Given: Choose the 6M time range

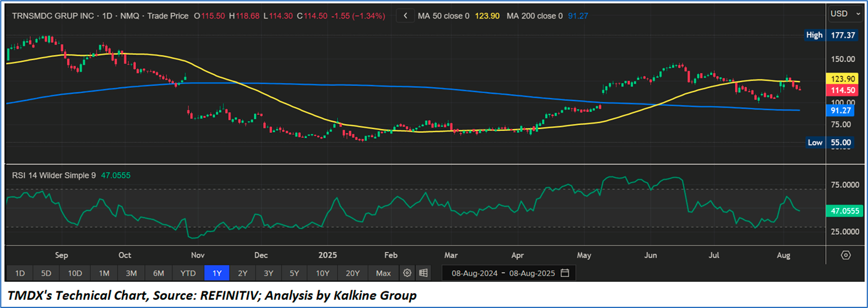Looking at the screenshot, I should pyautogui.click(x=158, y=273).
